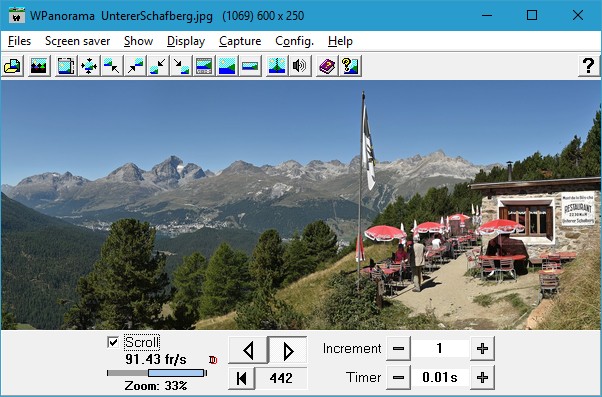Jump to the start of the panorama
Image resolution: width=602 pixels, height=397 pixels.
pyautogui.click(x=241, y=378)
